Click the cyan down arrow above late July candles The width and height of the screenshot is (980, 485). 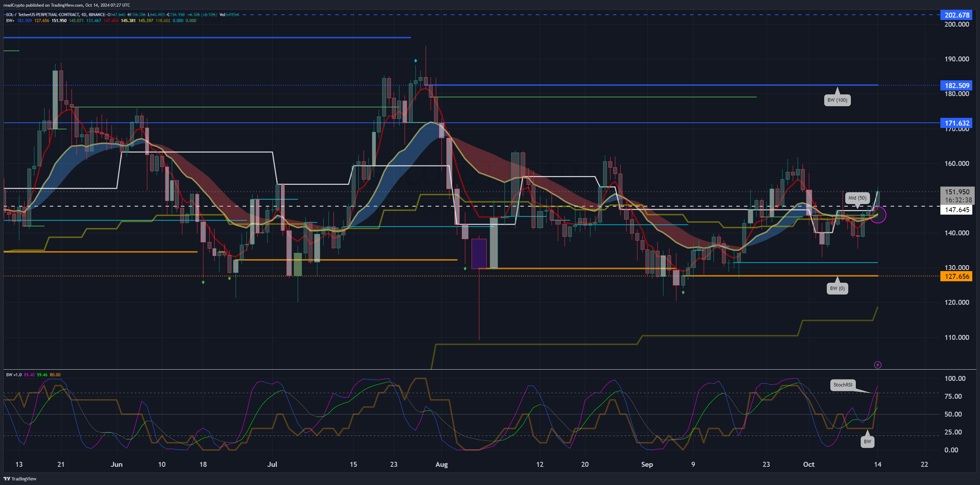click(416, 60)
